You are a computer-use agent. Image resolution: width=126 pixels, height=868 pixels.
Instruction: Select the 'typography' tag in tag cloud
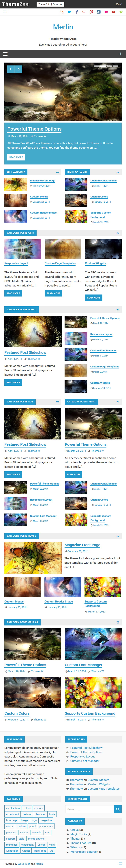click(x=27, y=844)
